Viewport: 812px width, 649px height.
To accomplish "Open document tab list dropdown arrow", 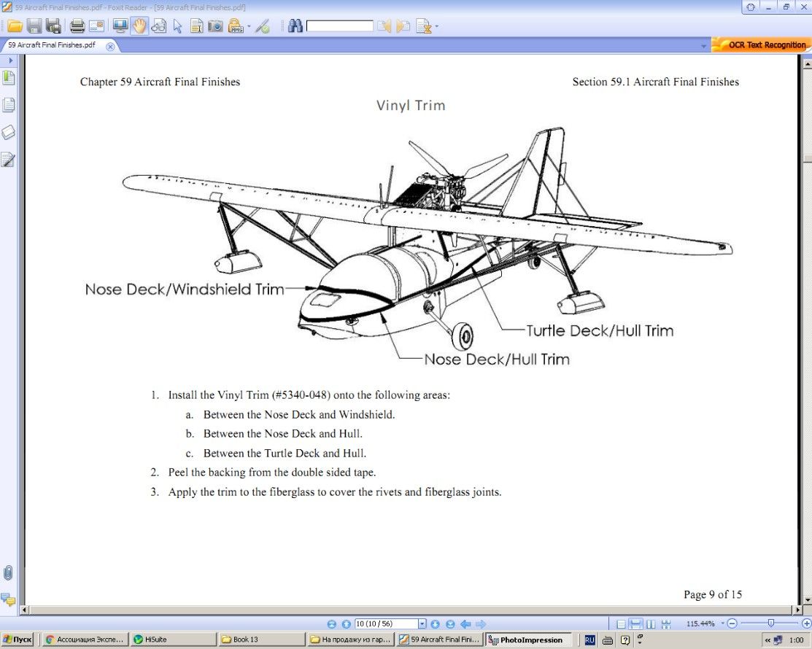I will [x=703, y=46].
